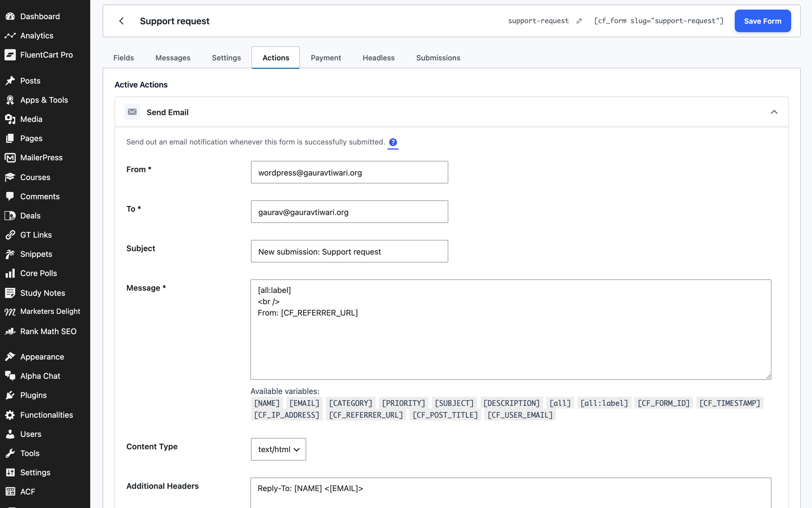Open the Pages sidebar icon
Image resolution: width=812 pixels, height=508 pixels.
(x=10, y=138)
